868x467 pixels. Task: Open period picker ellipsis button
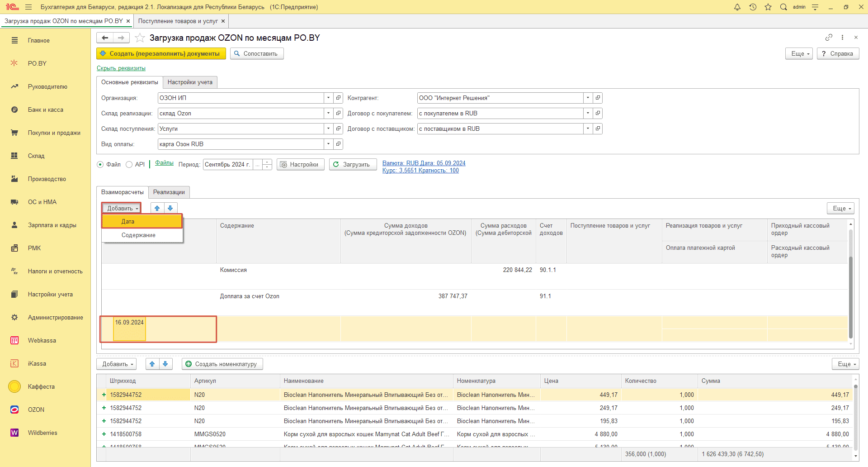tap(258, 165)
